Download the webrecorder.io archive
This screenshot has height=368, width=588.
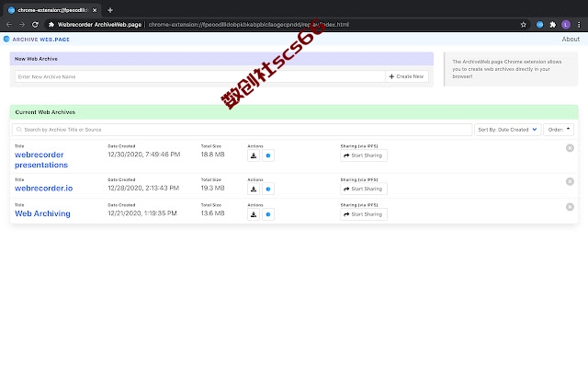(254, 189)
